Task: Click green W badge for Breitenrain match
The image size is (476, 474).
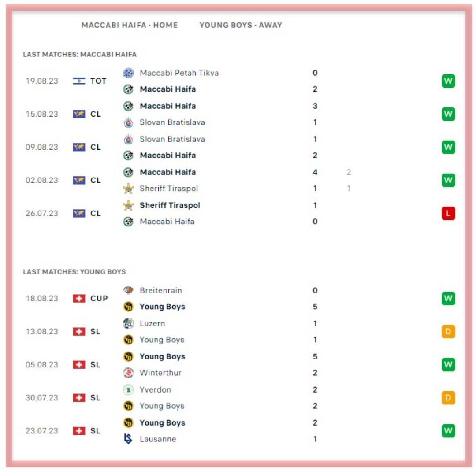Action: point(448,299)
